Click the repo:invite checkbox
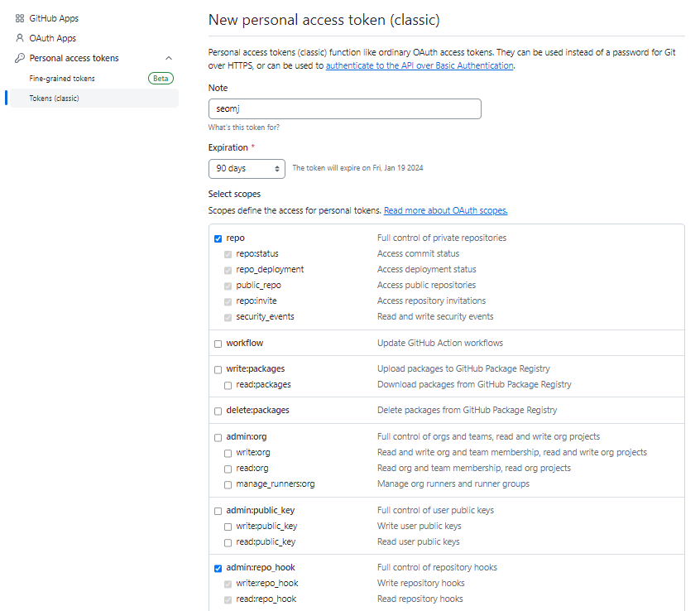Image resolution: width=700 pixels, height=611 pixels. pos(228,301)
